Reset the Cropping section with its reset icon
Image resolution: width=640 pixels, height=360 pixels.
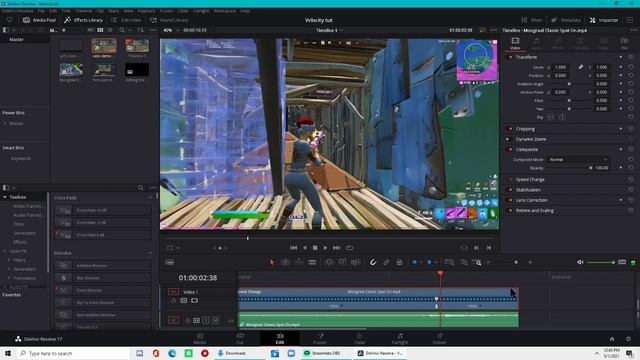point(631,129)
